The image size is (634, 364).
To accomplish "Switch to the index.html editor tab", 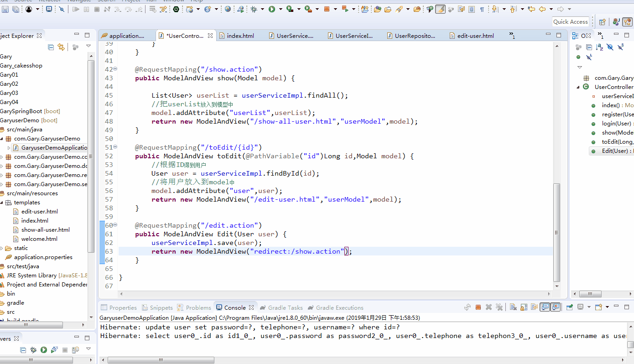I will (236, 36).
